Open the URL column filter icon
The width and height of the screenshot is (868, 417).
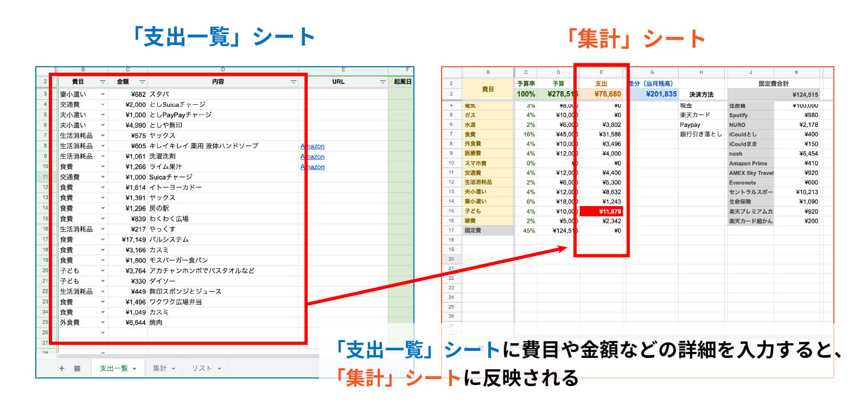382,82
